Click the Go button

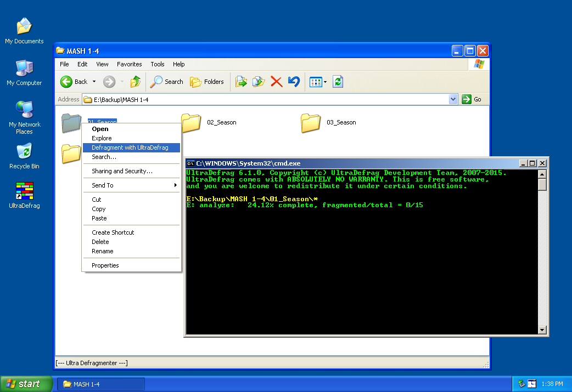(472, 99)
